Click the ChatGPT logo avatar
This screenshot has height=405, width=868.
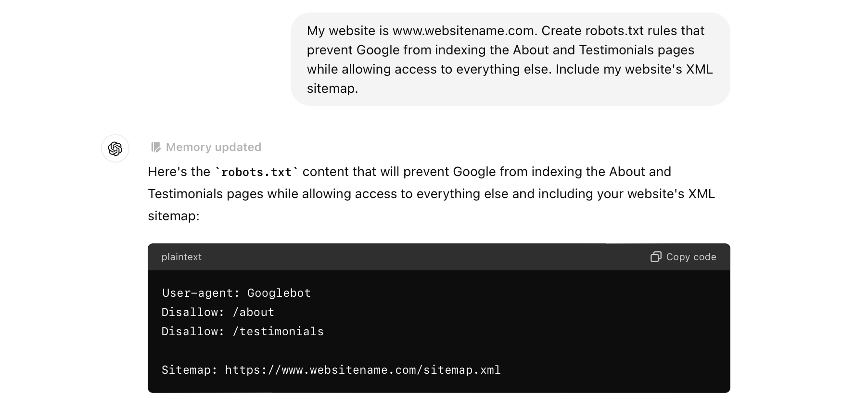[115, 149]
